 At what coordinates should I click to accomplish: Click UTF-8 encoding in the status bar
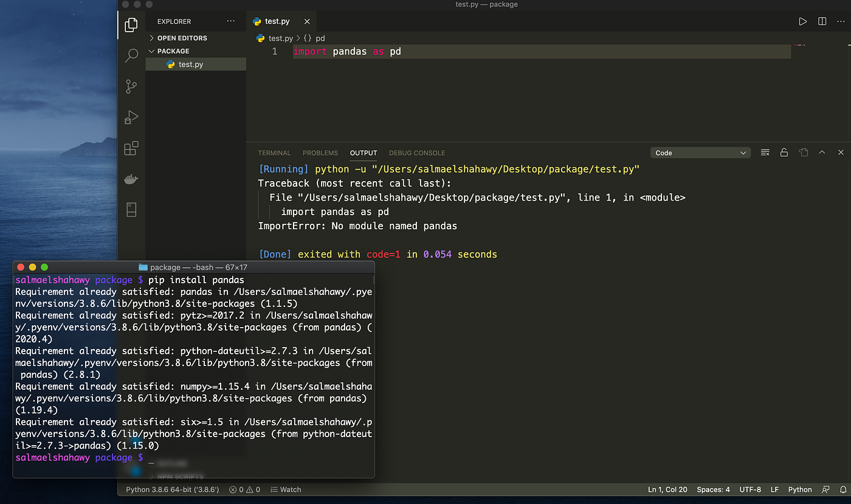(x=751, y=489)
